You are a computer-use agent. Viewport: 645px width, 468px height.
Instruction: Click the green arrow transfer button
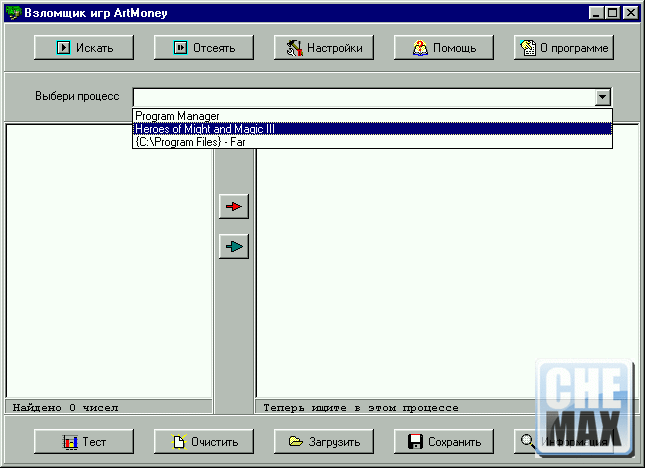coord(234,246)
